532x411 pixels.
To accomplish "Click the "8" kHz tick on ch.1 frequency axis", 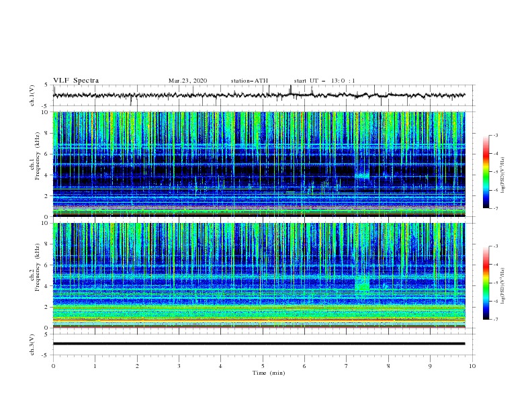I will click(x=47, y=133).
